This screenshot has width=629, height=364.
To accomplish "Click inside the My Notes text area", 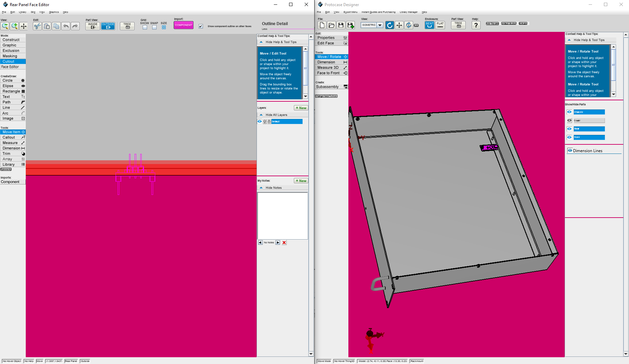I will [x=282, y=216].
